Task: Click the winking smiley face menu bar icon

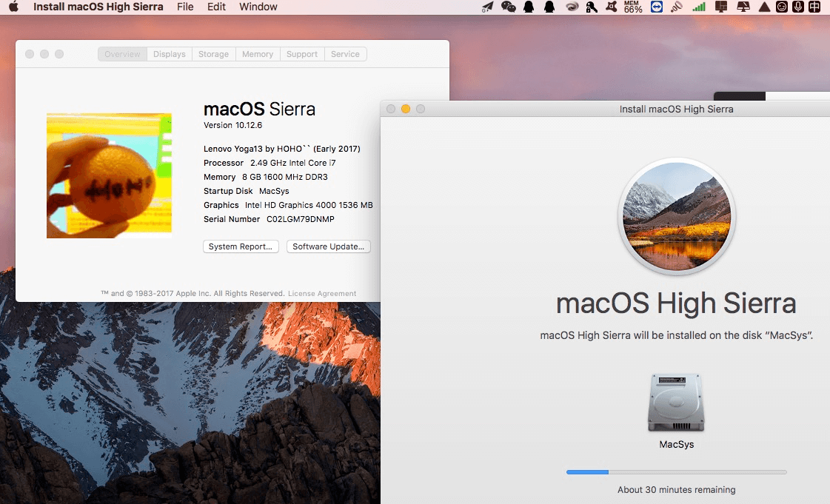Action: 781,7
